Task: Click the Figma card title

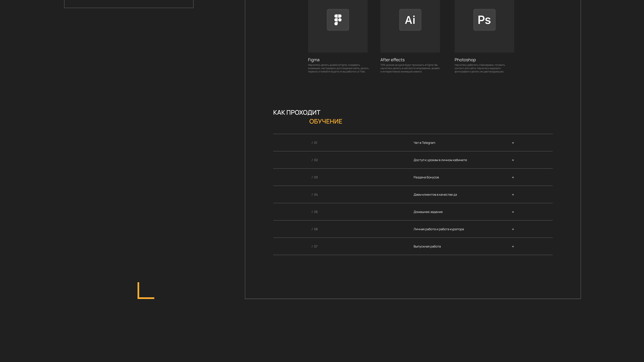Action: pyautogui.click(x=313, y=60)
